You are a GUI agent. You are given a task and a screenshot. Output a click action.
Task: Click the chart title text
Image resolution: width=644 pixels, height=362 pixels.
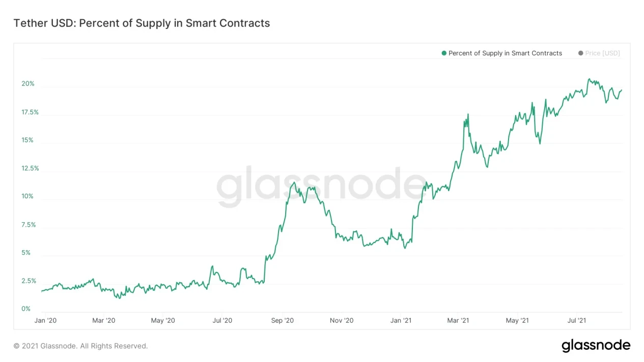click(x=142, y=23)
